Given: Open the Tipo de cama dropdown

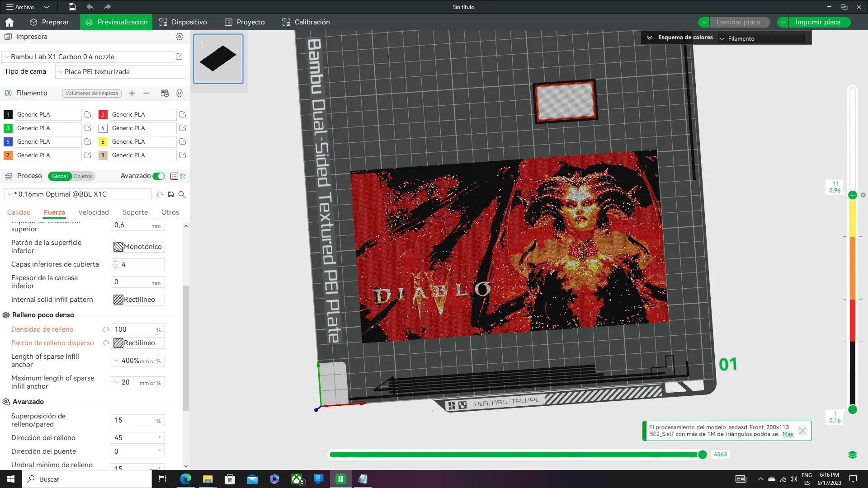Looking at the screenshot, I should tap(120, 71).
